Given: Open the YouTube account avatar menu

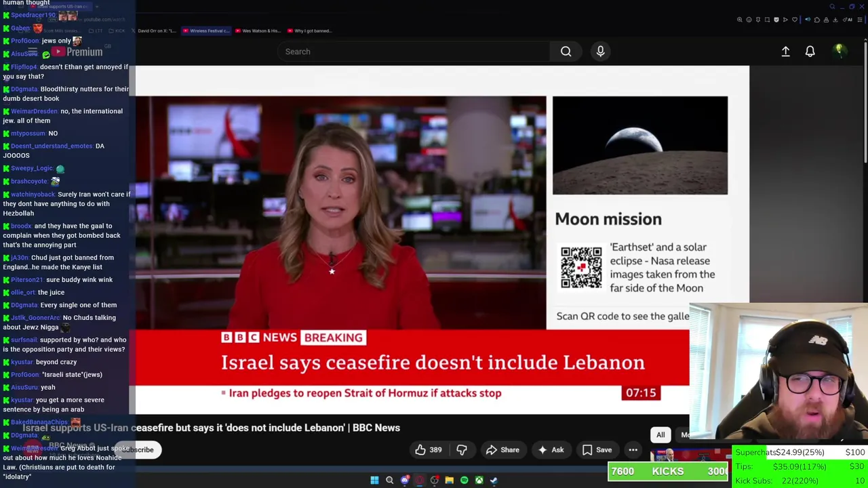Looking at the screenshot, I should (x=839, y=51).
